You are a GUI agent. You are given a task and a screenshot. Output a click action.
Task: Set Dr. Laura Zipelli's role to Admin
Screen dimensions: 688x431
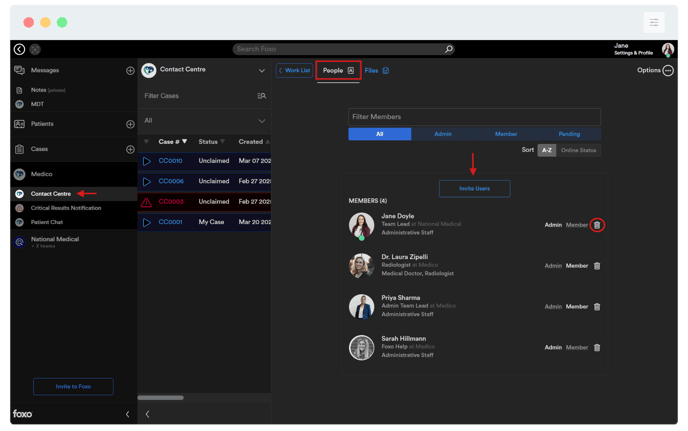553,266
